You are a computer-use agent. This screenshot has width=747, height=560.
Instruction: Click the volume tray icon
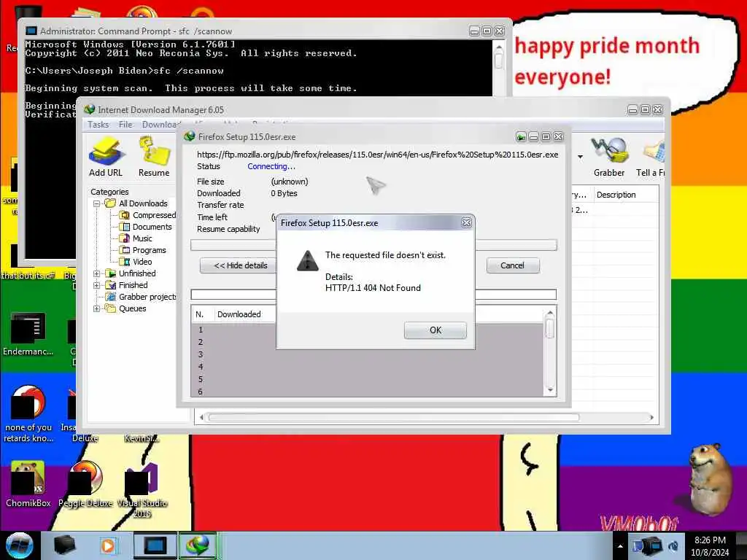pyautogui.click(x=673, y=545)
